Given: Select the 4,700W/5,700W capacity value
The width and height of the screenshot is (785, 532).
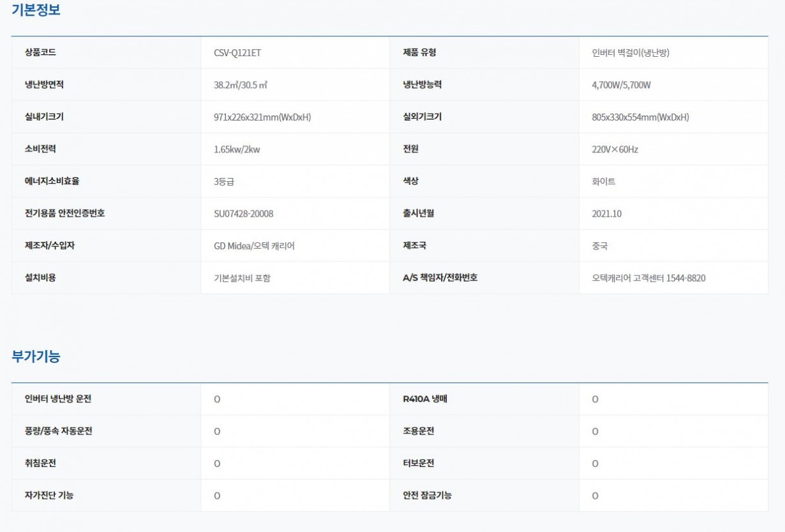Looking at the screenshot, I should point(621,85).
